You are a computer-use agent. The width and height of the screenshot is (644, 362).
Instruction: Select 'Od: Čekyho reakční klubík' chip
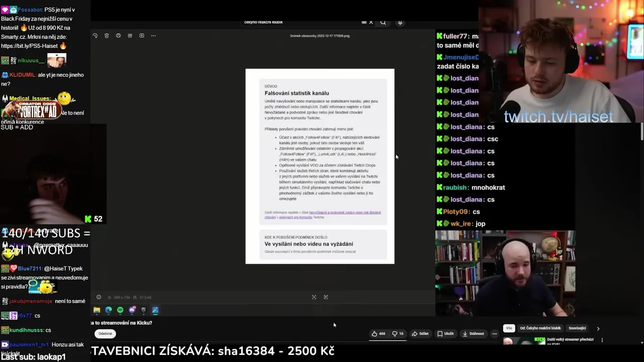pyautogui.click(x=540, y=328)
